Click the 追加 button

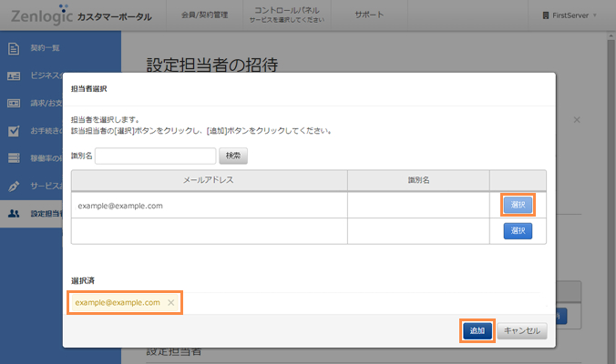477,330
